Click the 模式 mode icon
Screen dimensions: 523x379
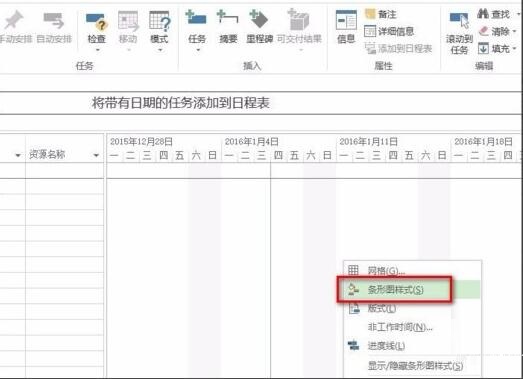[159, 21]
